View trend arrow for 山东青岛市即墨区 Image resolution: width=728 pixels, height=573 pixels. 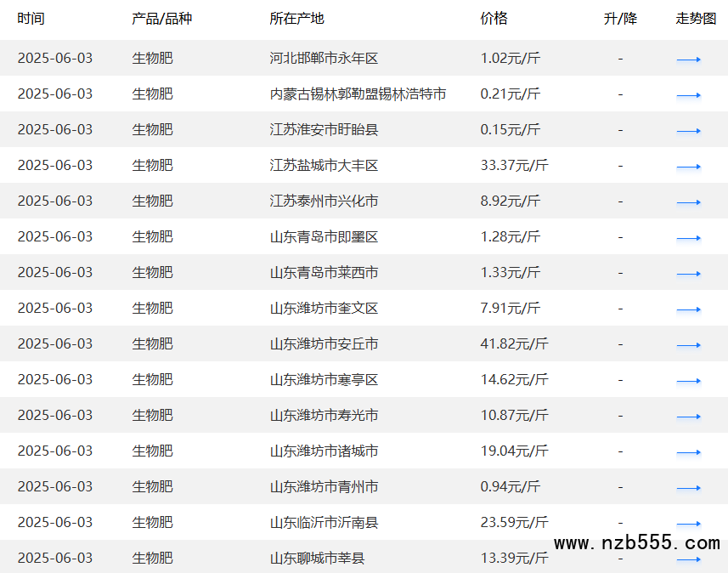tap(688, 238)
